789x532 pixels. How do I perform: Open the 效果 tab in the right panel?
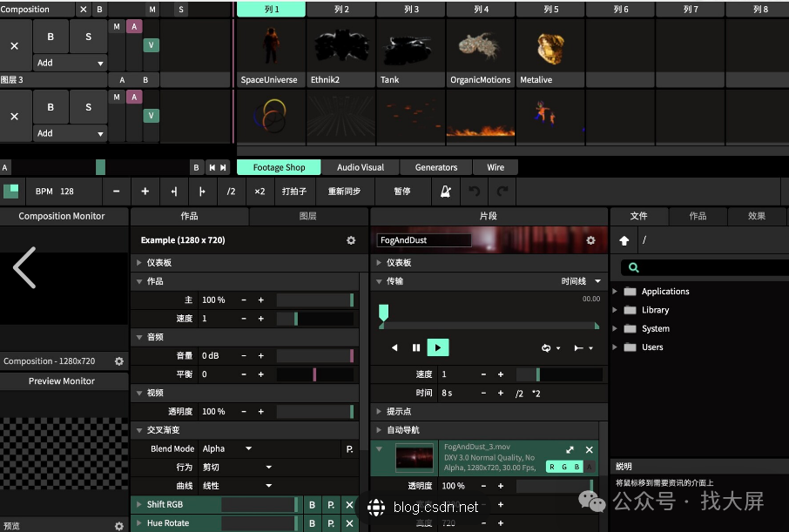tap(756, 216)
